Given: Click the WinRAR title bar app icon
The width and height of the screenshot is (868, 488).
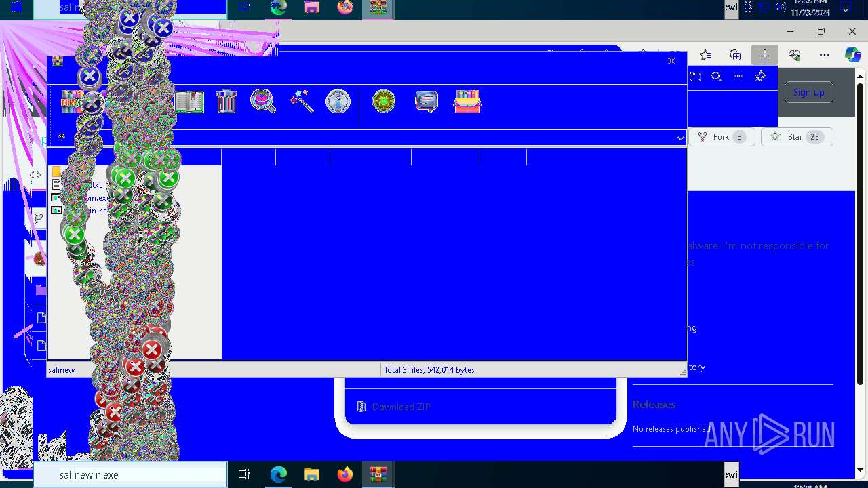Looking at the screenshot, I should 58,61.
